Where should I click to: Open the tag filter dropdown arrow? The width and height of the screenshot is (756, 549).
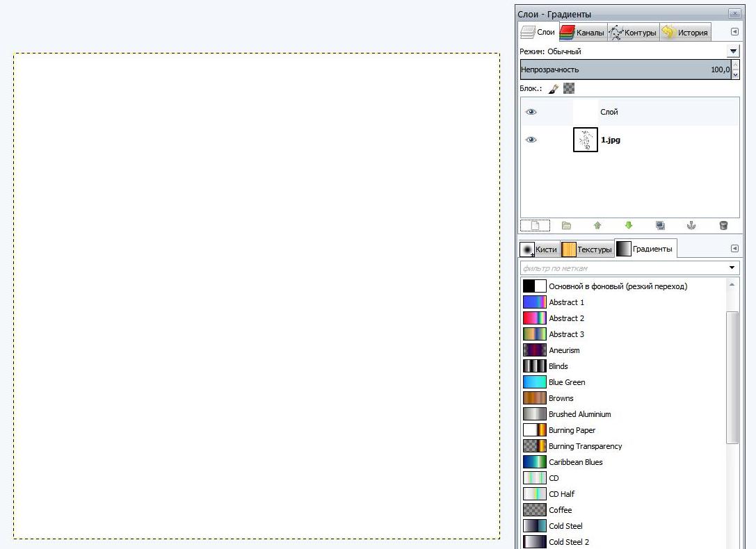point(732,268)
